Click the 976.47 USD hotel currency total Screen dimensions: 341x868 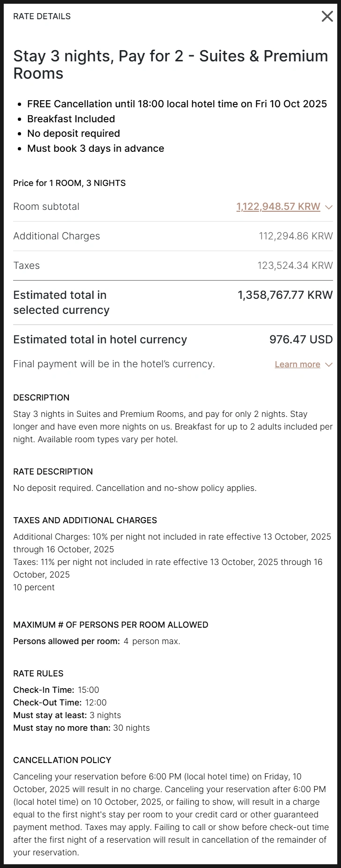click(x=301, y=340)
